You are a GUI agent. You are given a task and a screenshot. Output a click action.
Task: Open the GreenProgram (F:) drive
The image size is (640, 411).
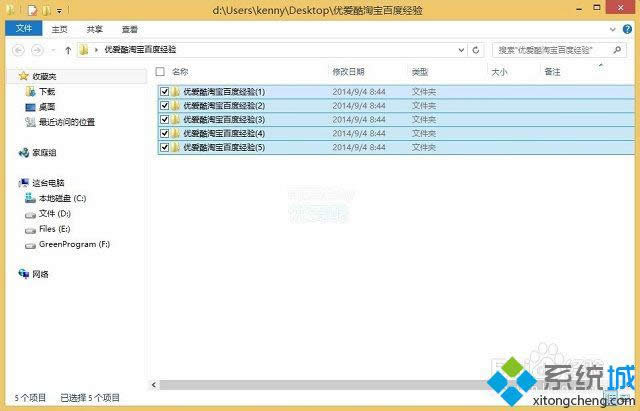tap(73, 243)
